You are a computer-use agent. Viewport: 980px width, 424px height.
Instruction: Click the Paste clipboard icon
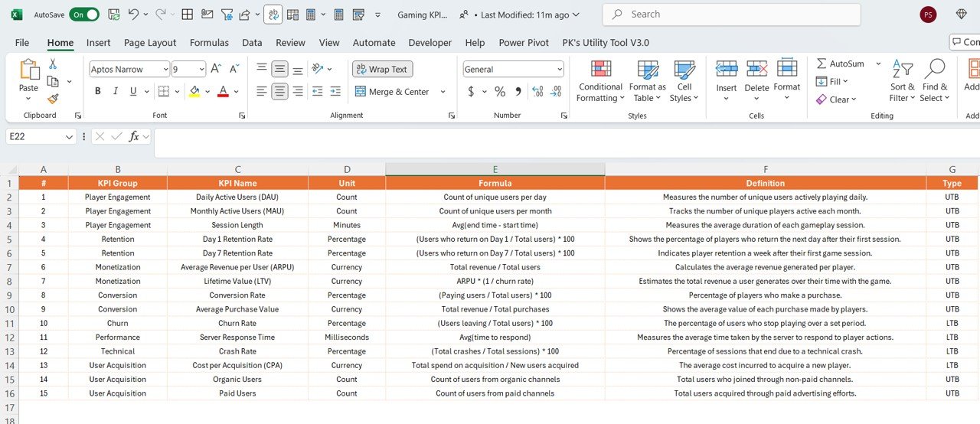(29, 70)
